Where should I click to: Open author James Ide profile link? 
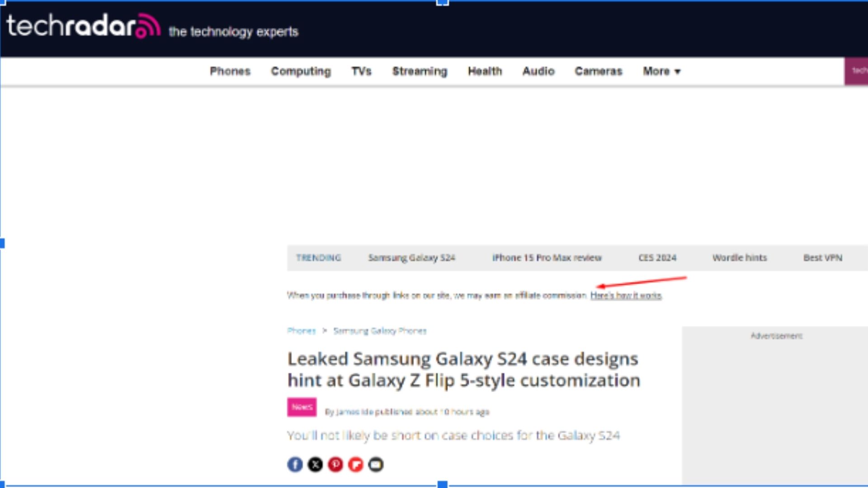(x=355, y=412)
